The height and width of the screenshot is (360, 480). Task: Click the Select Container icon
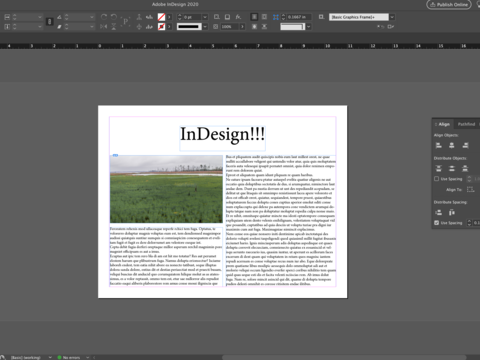coord(139,17)
